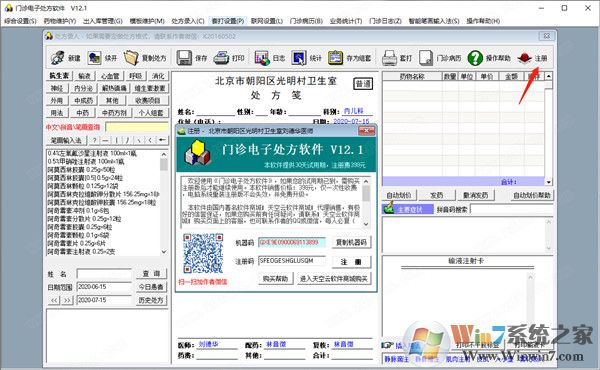Click the 历史处方 button

[x=151, y=300]
